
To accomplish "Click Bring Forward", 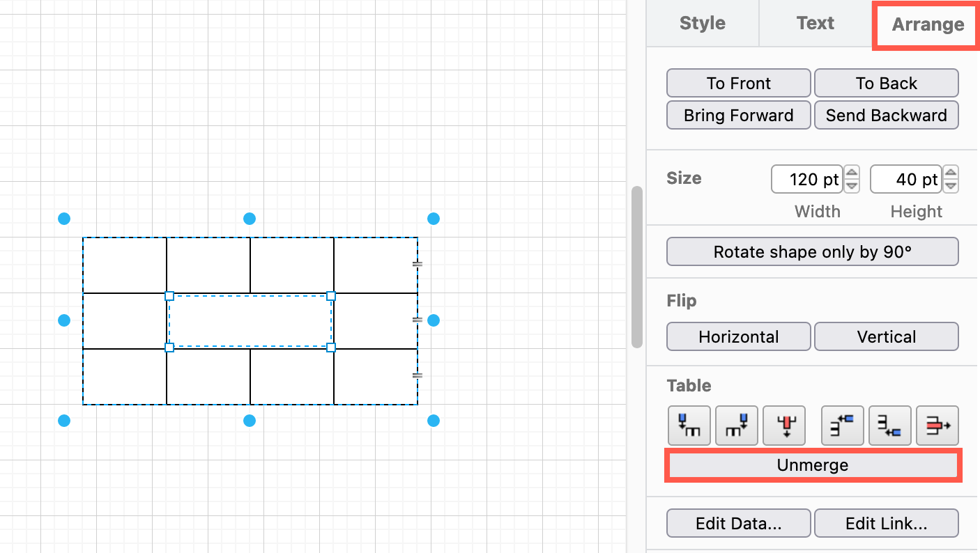I will coord(738,115).
